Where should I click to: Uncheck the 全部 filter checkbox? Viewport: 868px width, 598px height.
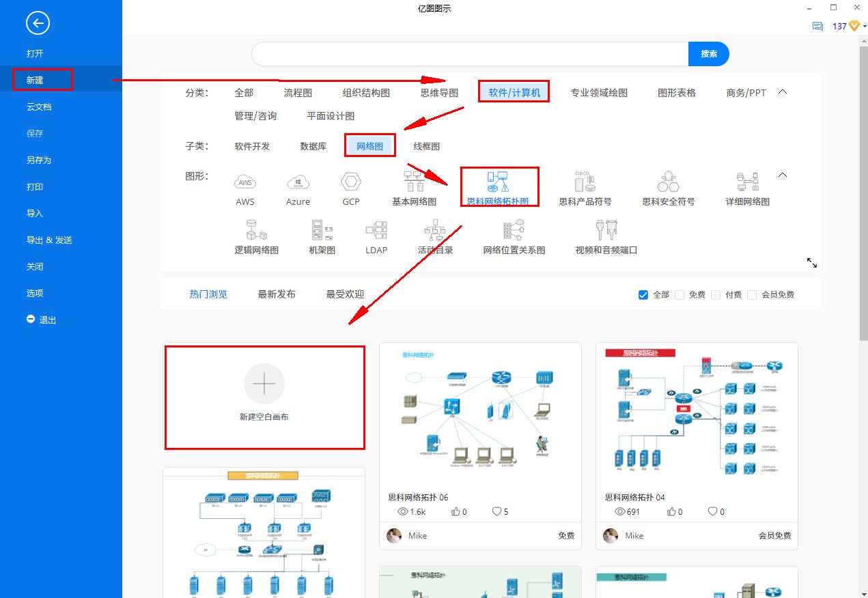pos(643,295)
